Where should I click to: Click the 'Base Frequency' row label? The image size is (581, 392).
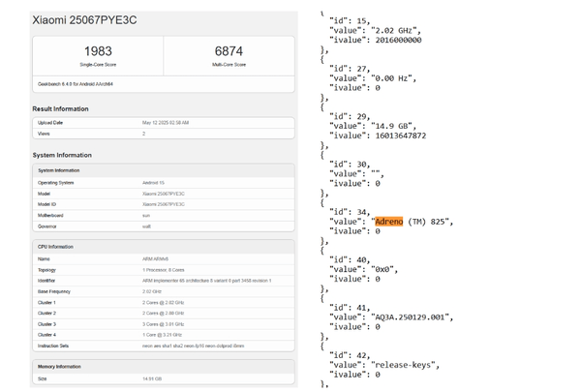pos(53,291)
